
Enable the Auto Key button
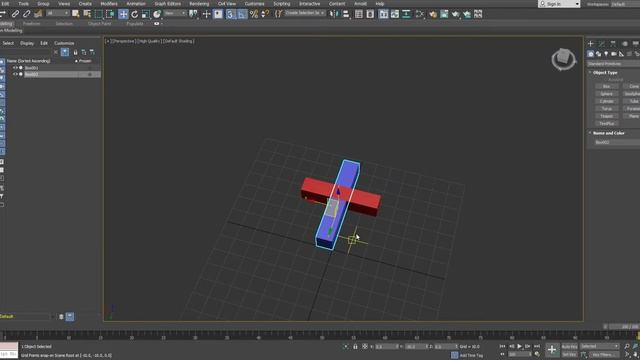pyautogui.click(x=569, y=347)
